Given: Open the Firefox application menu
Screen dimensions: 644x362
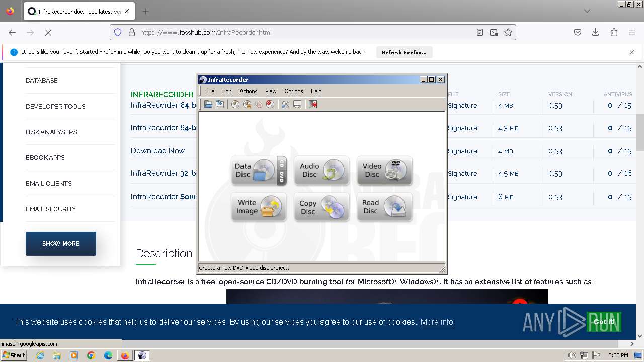Looking at the screenshot, I should click(x=632, y=32).
